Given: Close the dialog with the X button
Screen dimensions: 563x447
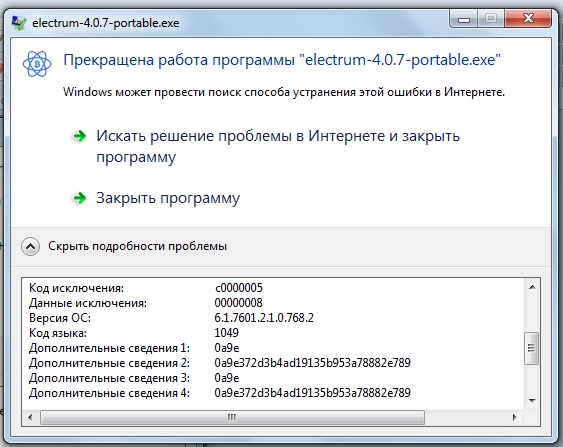Looking at the screenshot, I should point(528,19).
